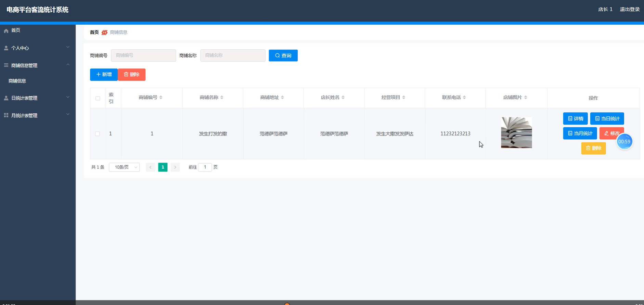Click the 店长 1 user label

(605, 10)
